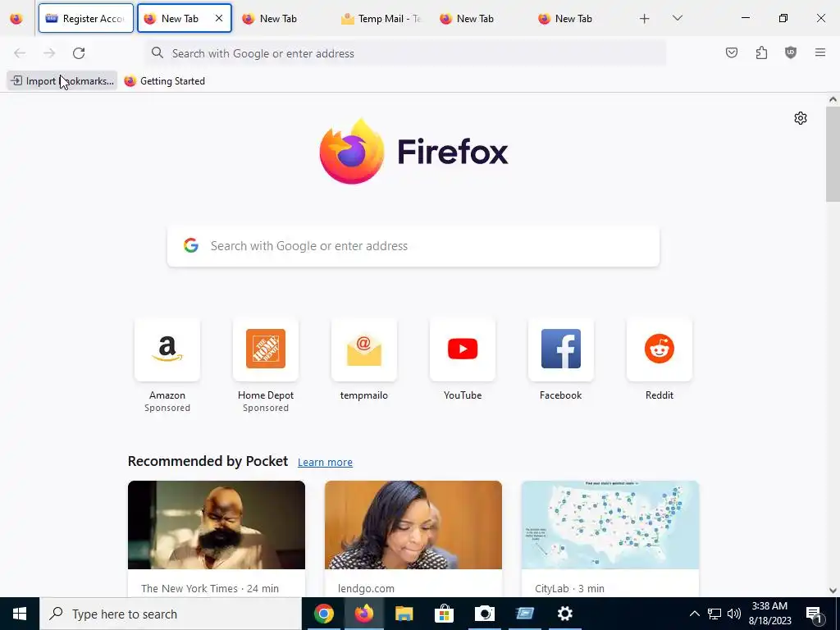The height and width of the screenshot is (630, 840).
Task: Open The New York Times story thumbnail
Action: click(217, 525)
